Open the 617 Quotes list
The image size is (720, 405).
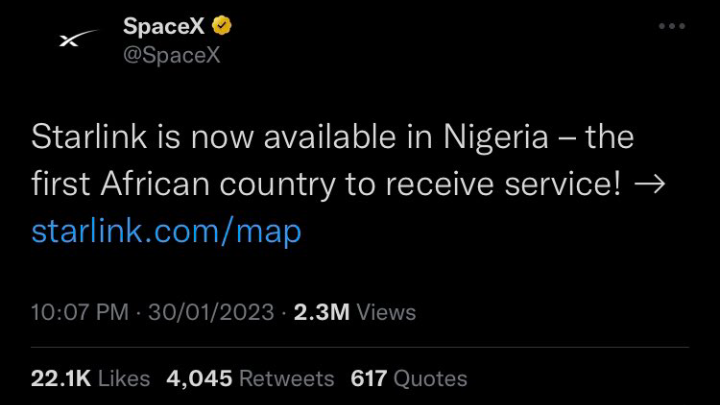click(x=409, y=378)
